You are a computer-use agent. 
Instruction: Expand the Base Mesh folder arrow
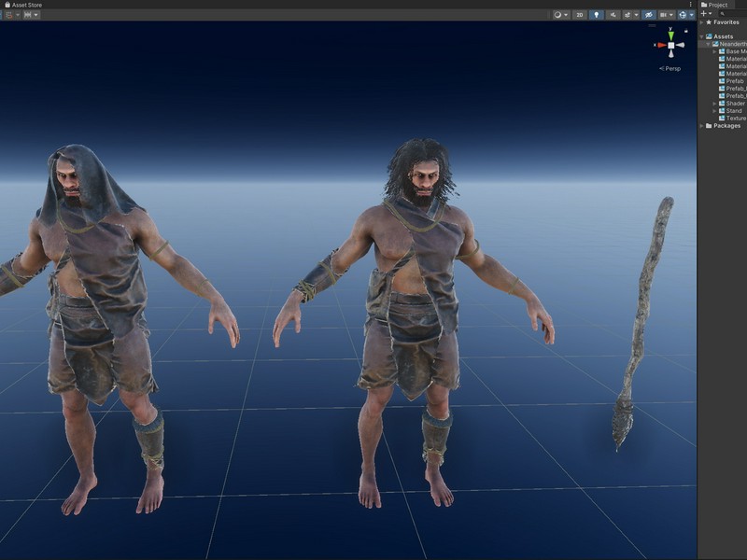coord(714,51)
